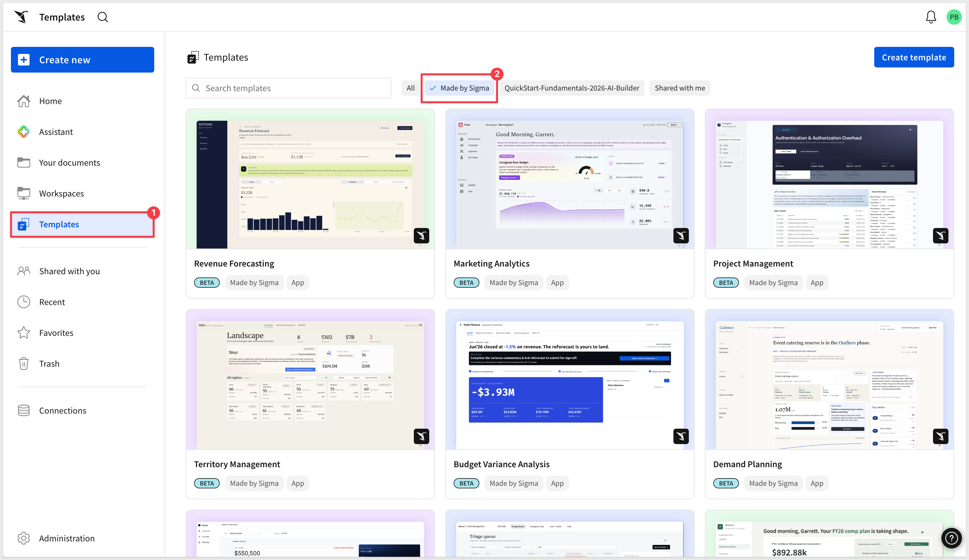
Task: Click the Templates page heading icon
Action: coord(193,57)
